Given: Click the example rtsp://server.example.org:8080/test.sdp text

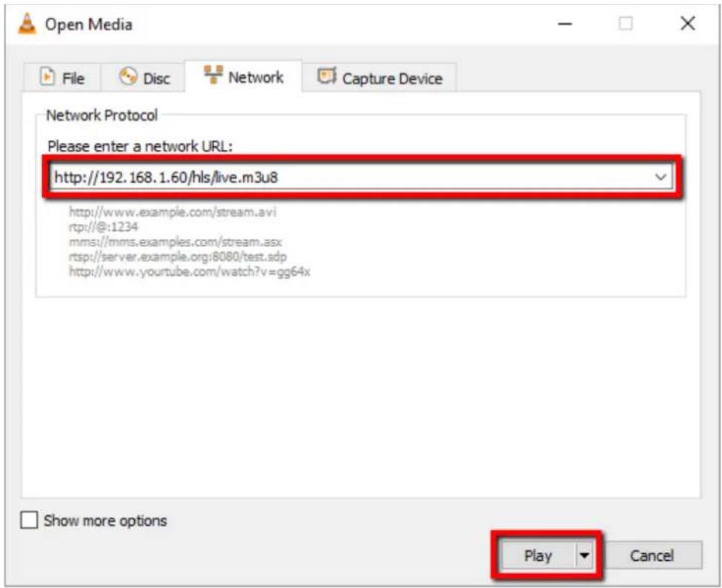Looking at the screenshot, I should (x=178, y=256).
